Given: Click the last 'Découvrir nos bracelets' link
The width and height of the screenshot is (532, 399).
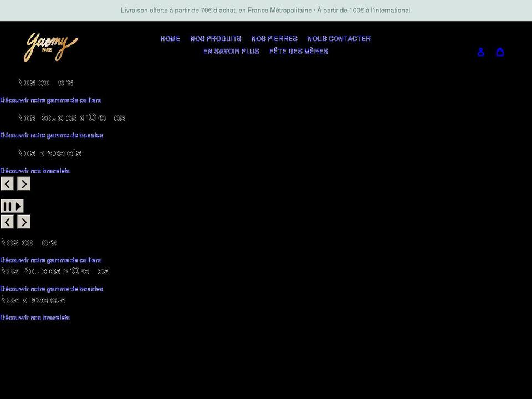Looking at the screenshot, I should pyautogui.click(x=35, y=318).
